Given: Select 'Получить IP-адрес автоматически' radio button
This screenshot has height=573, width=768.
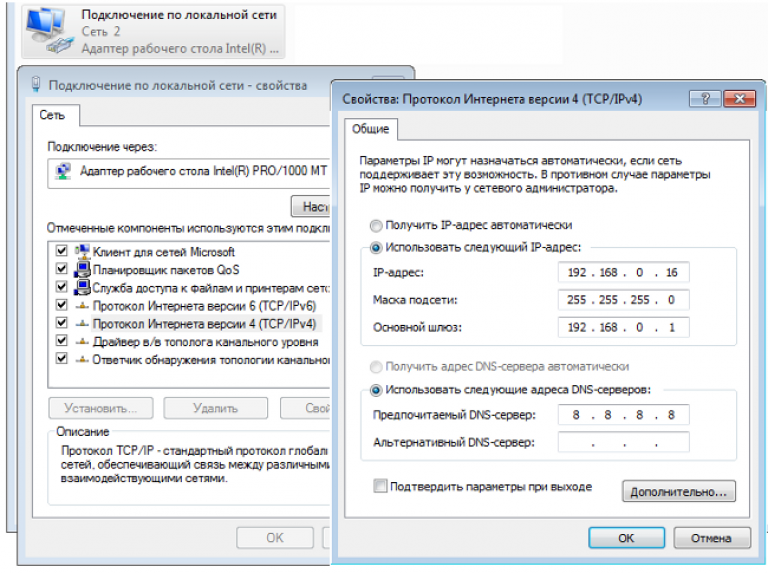Looking at the screenshot, I should click(376, 225).
